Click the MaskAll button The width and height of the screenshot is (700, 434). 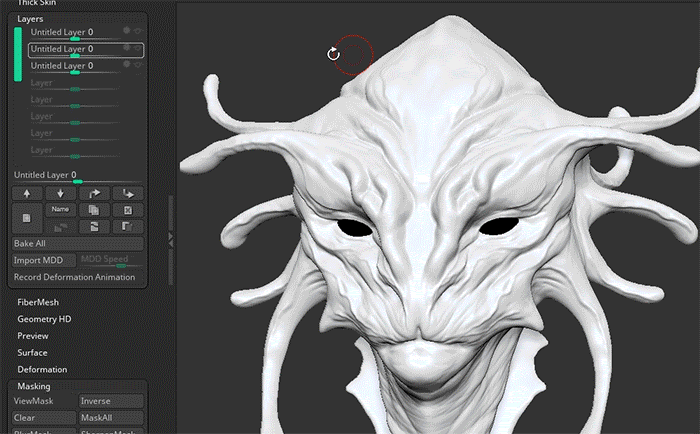coord(111,418)
